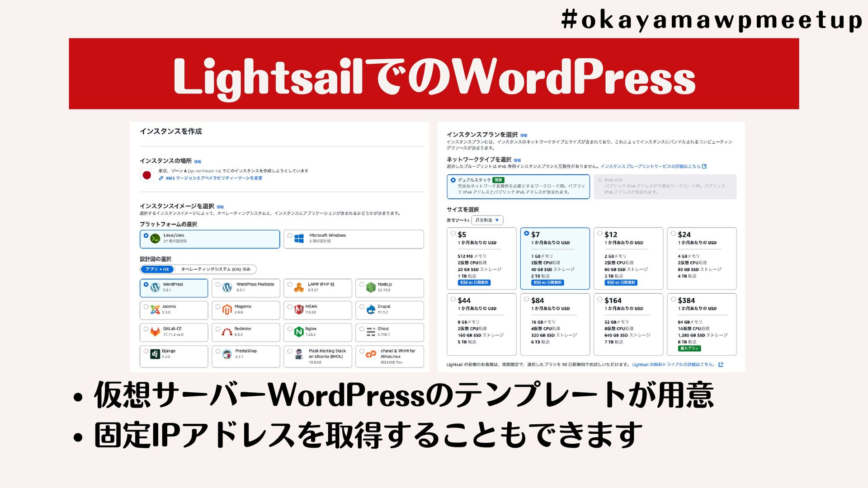The image size is (868, 488).
Task: Click the GitLab CE fox icon
Action: tap(155, 332)
